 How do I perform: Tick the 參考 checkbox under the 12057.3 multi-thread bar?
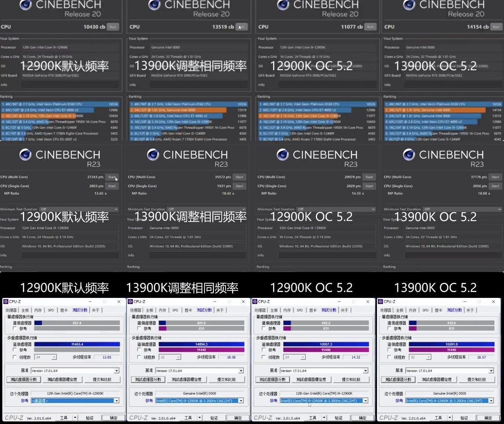(x=263, y=350)
